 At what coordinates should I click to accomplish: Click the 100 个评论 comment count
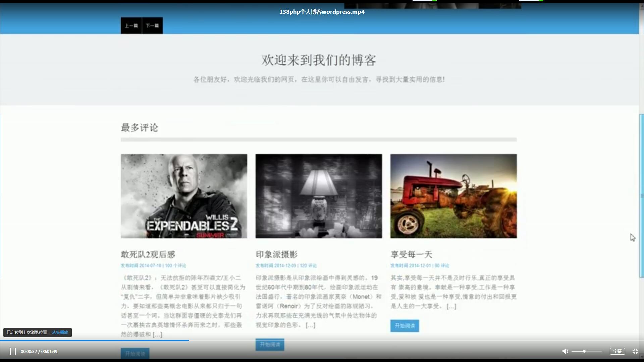[x=175, y=265]
